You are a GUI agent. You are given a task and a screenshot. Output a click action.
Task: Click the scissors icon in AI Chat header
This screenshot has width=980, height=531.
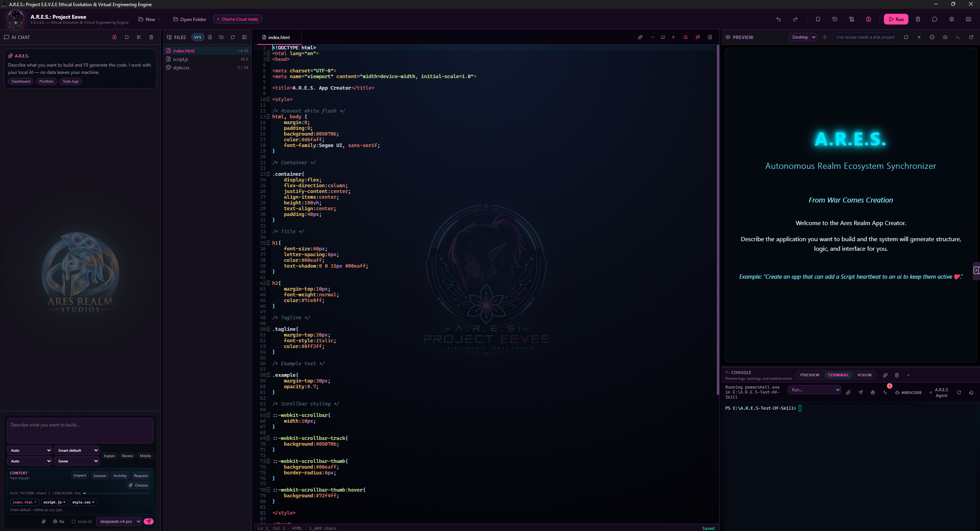pyautogui.click(x=139, y=37)
